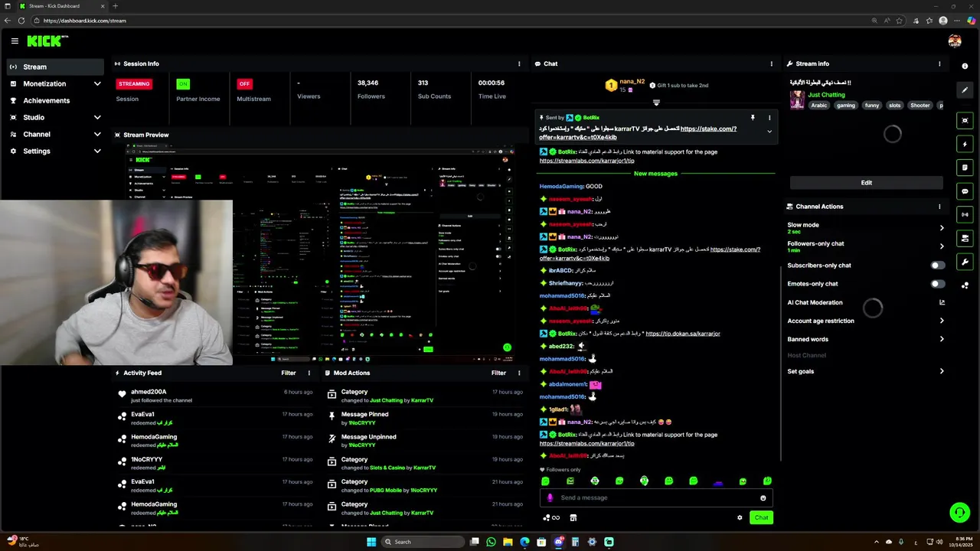
Task: Click the purple microphone icon in chat input
Action: point(550,497)
